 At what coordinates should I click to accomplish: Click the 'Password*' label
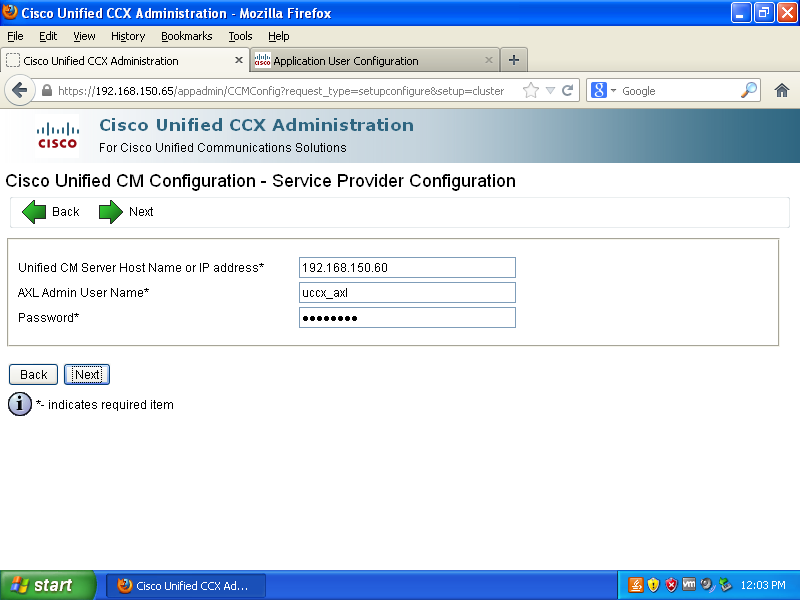coord(48,318)
